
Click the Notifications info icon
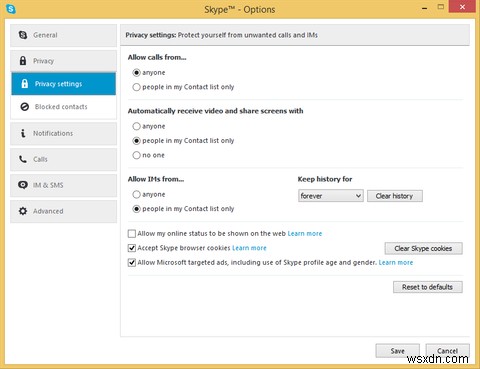(23, 133)
